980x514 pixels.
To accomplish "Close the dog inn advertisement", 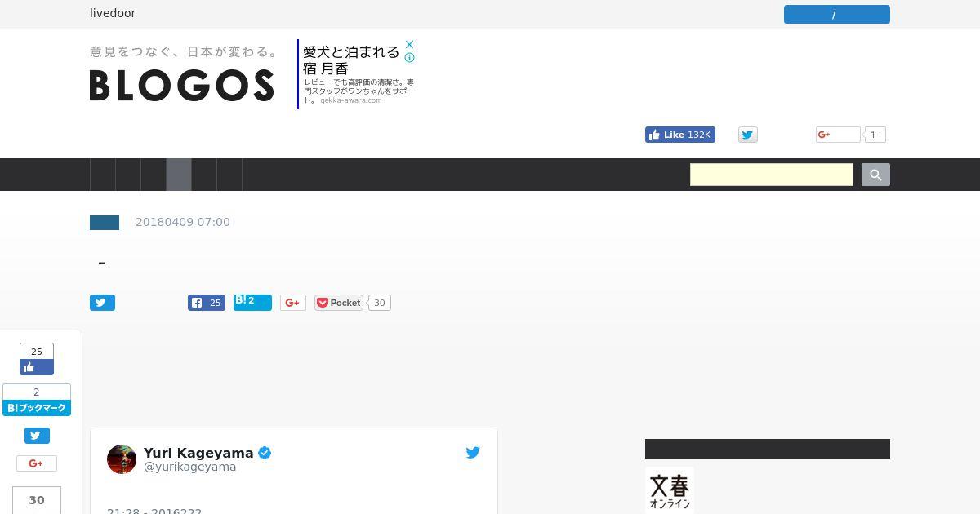I will [410, 45].
